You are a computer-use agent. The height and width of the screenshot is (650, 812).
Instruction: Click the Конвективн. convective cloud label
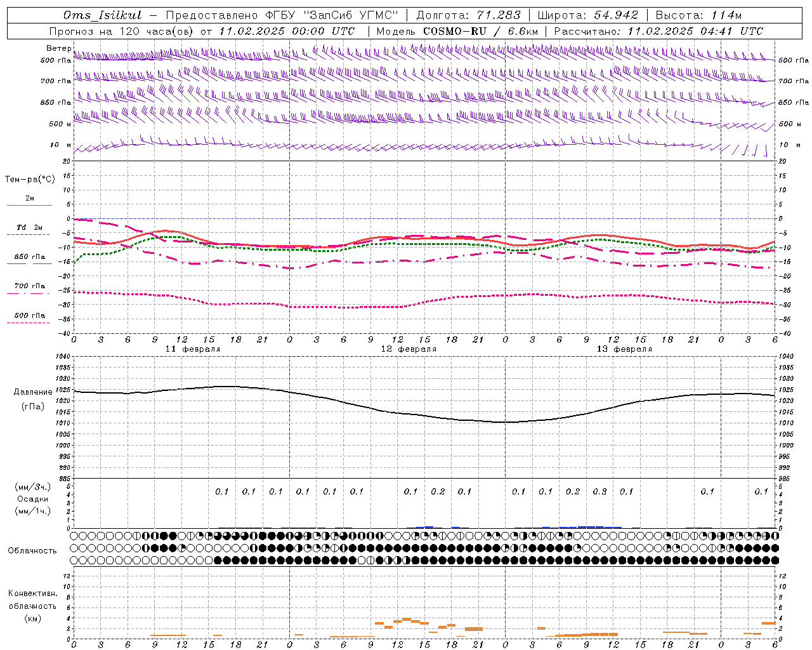point(32,594)
